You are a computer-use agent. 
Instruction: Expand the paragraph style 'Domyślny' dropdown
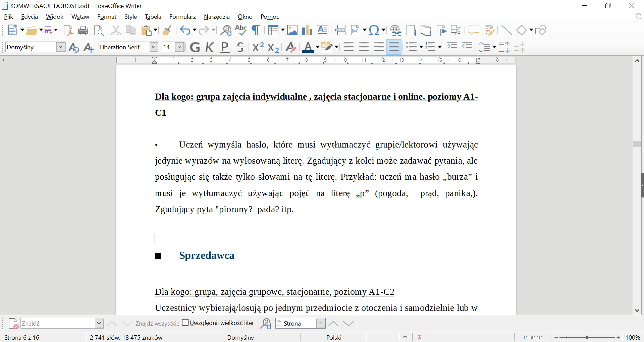click(60, 47)
